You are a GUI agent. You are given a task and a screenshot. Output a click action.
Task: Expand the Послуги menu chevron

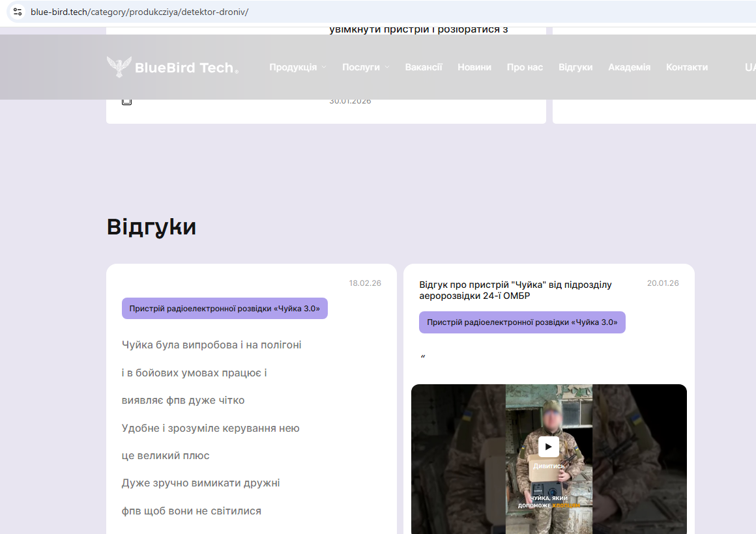tap(386, 67)
